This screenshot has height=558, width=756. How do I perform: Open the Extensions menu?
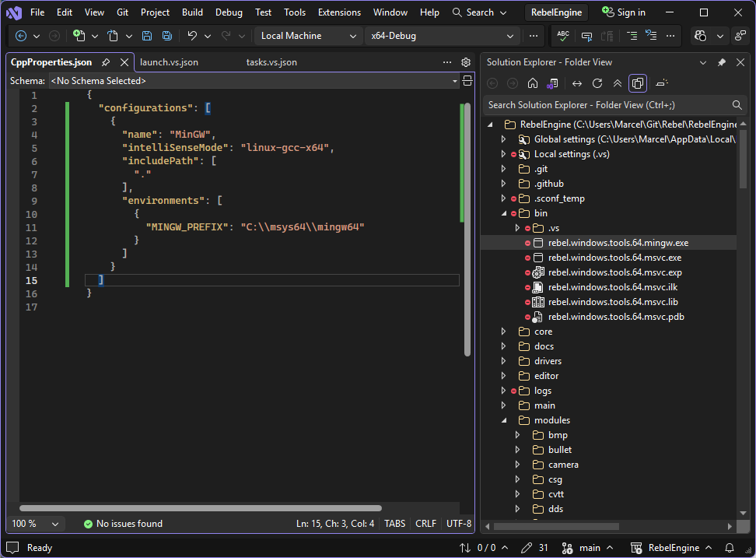tap(339, 12)
